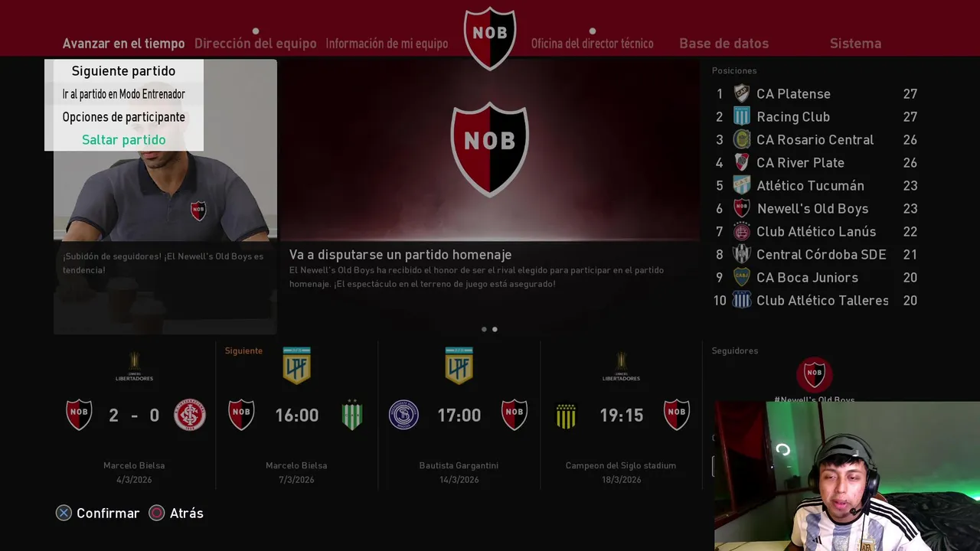
Task: Click Racing Club crest in standings
Action: [x=742, y=116]
